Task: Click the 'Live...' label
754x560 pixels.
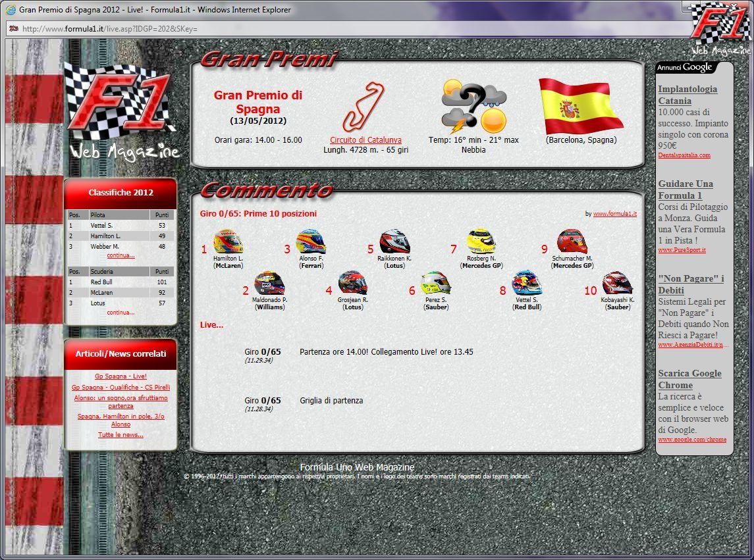Action: [211, 325]
